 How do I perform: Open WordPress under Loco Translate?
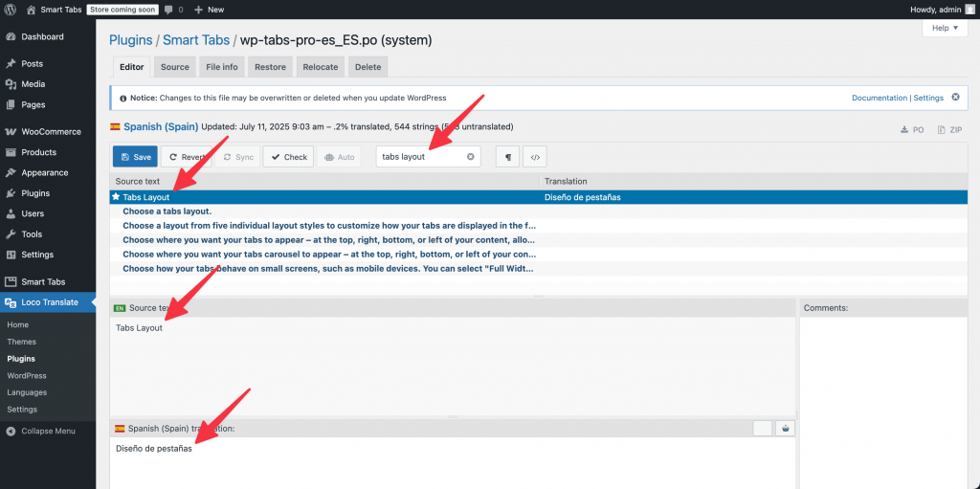pyautogui.click(x=26, y=376)
